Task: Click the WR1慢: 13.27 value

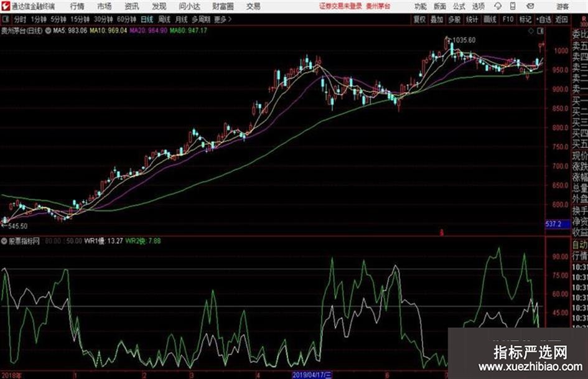Action: tap(103, 241)
